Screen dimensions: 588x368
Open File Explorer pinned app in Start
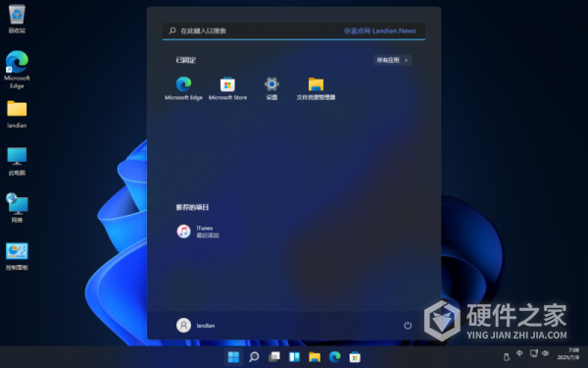click(x=316, y=88)
